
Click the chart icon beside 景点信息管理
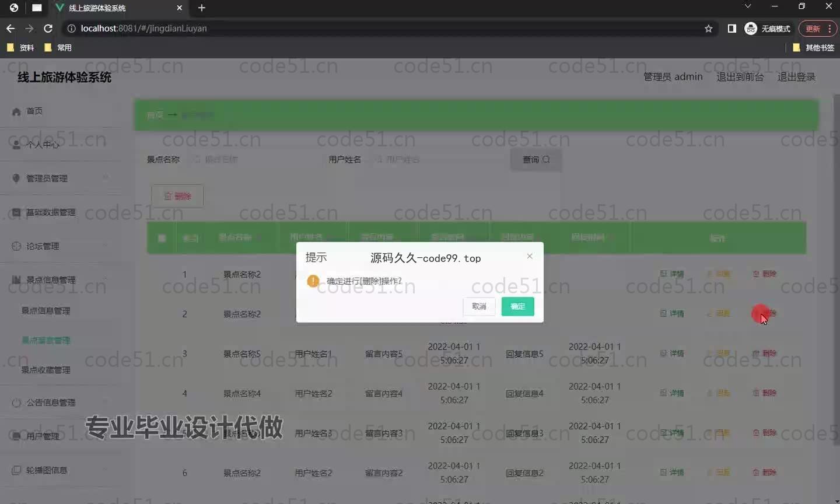16,280
